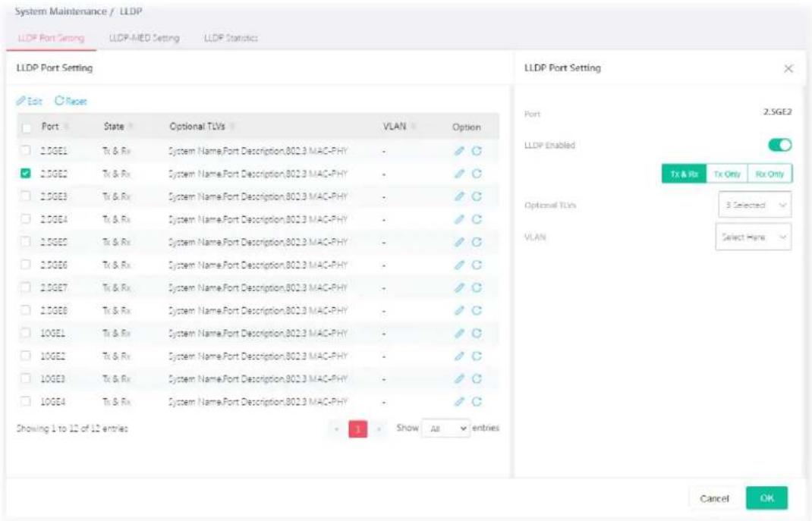Reset port 2.5GE3 settings icon
Screen dimensions: 812x521
(x=477, y=196)
